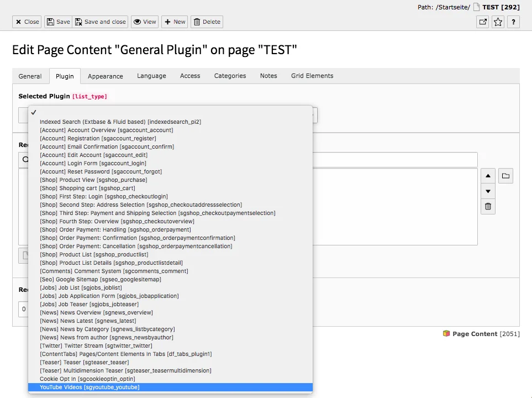The height and width of the screenshot is (398, 532).
Task: Preview the page via the View eye icon
Action: coord(144,22)
